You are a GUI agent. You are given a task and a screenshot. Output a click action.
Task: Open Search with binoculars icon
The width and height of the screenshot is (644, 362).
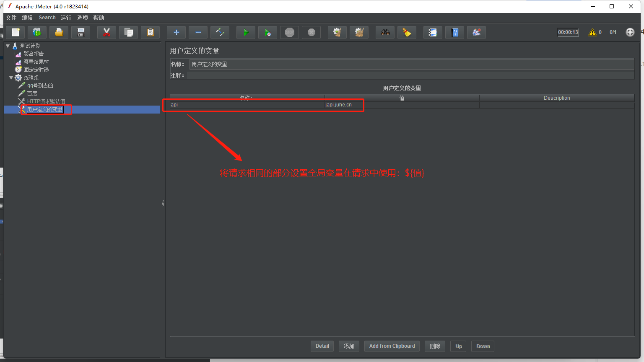(x=385, y=32)
